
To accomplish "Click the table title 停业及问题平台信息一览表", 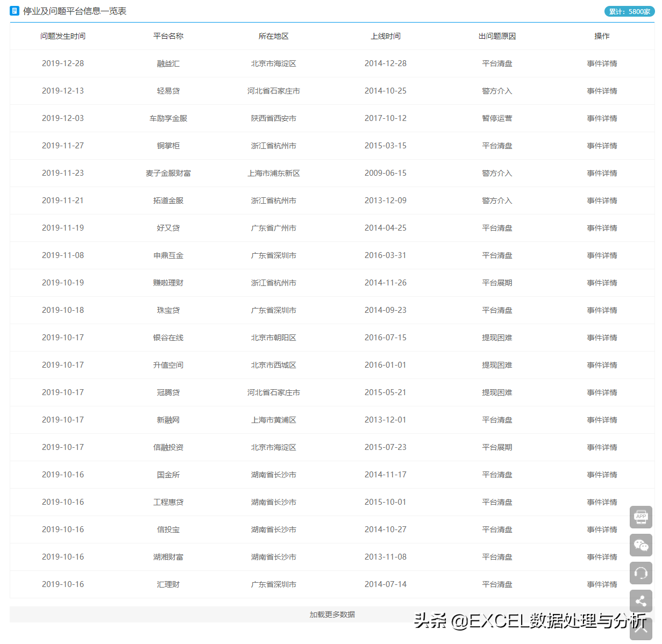I will point(75,11).
